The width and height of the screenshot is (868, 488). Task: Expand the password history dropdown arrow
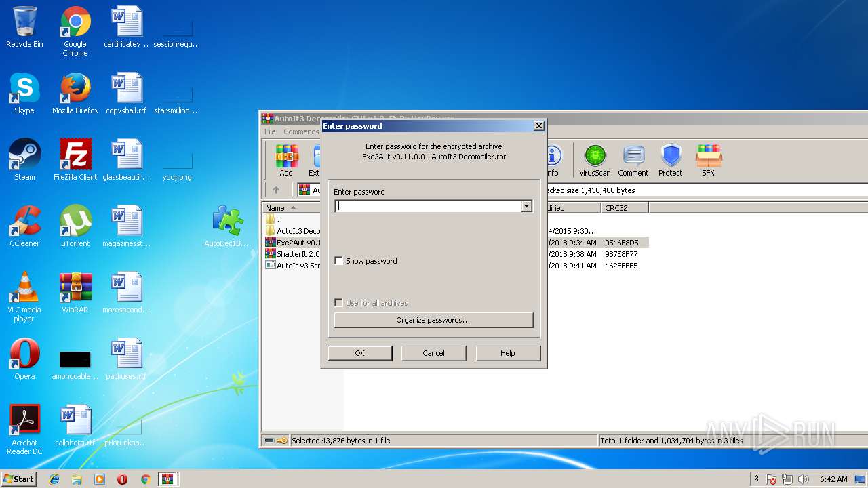click(x=526, y=206)
